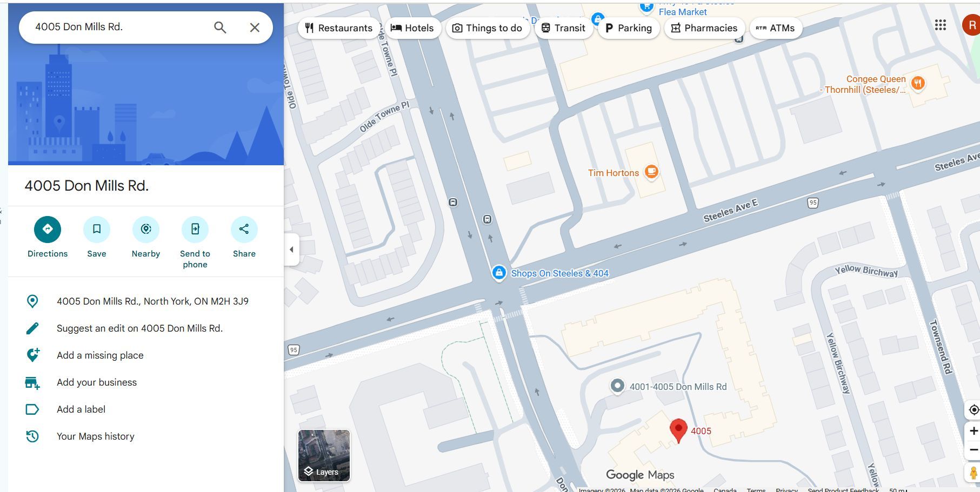Open the Congee Queen restaurant marker
The height and width of the screenshot is (492, 980).
click(918, 83)
